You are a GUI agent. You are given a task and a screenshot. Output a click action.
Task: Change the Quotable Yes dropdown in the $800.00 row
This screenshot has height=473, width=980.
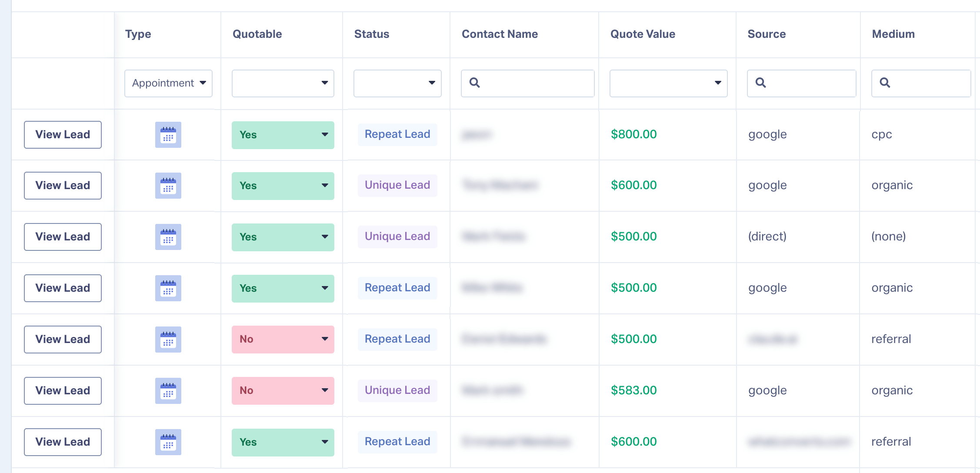point(283,135)
